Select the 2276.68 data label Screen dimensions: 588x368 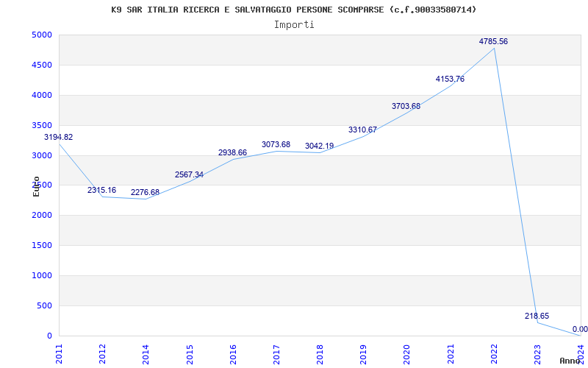pyautogui.click(x=145, y=192)
